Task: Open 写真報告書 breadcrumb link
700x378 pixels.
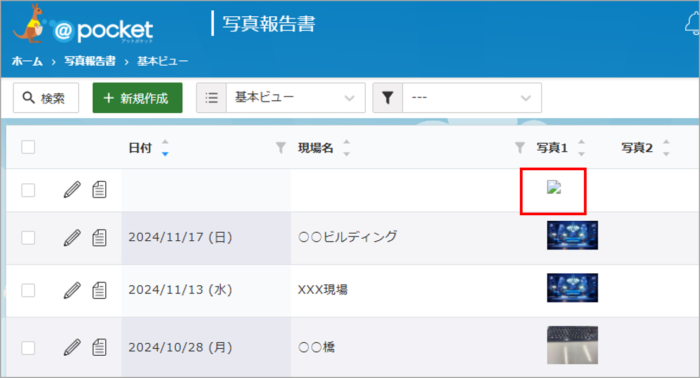Action: click(90, 61)
